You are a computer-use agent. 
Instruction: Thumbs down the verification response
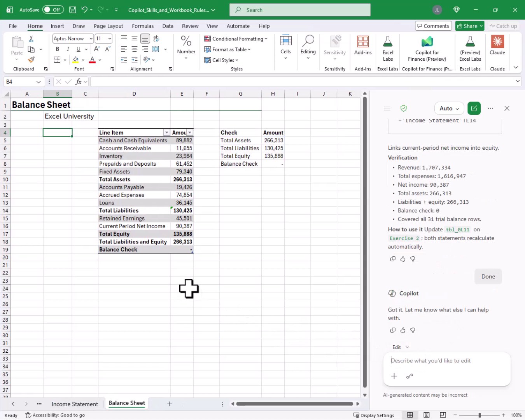[413, 259]
